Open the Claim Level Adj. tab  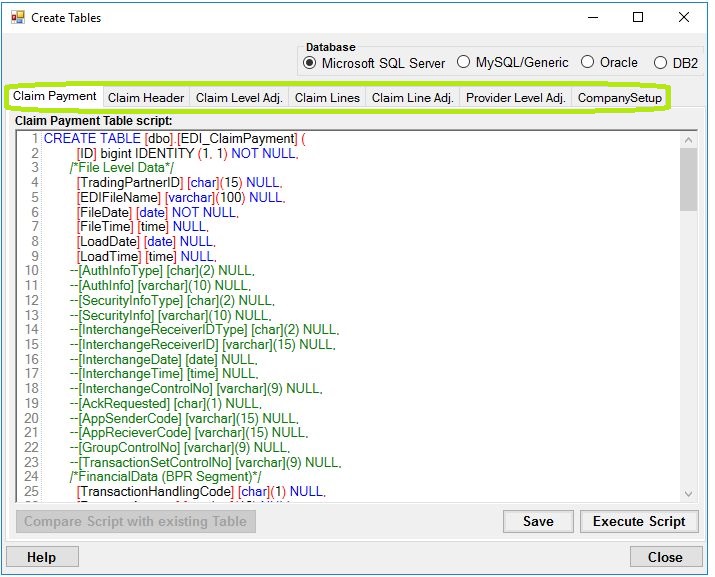click(x=239, y=98)
